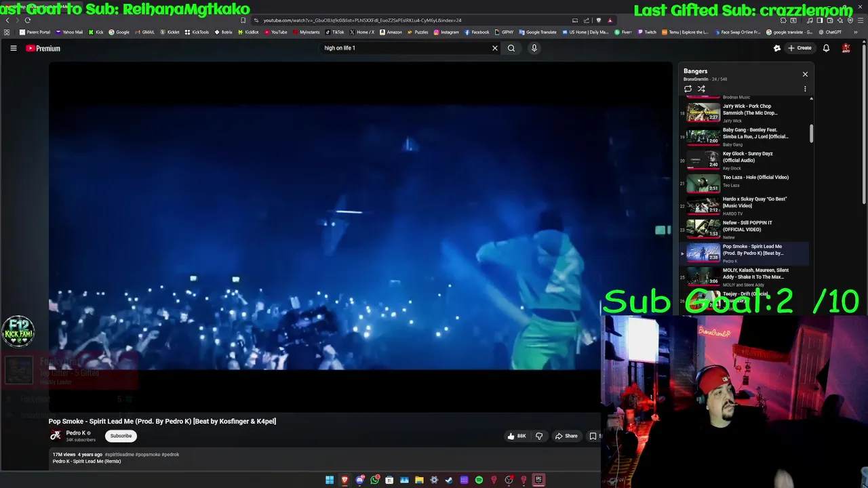Click the video player to pause
This screenshot has width=868, height=488.
pyautogui.click(x=360, y=237)
